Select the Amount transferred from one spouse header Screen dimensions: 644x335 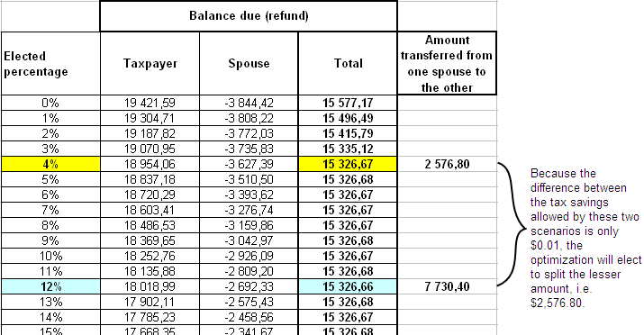(447, 64)
